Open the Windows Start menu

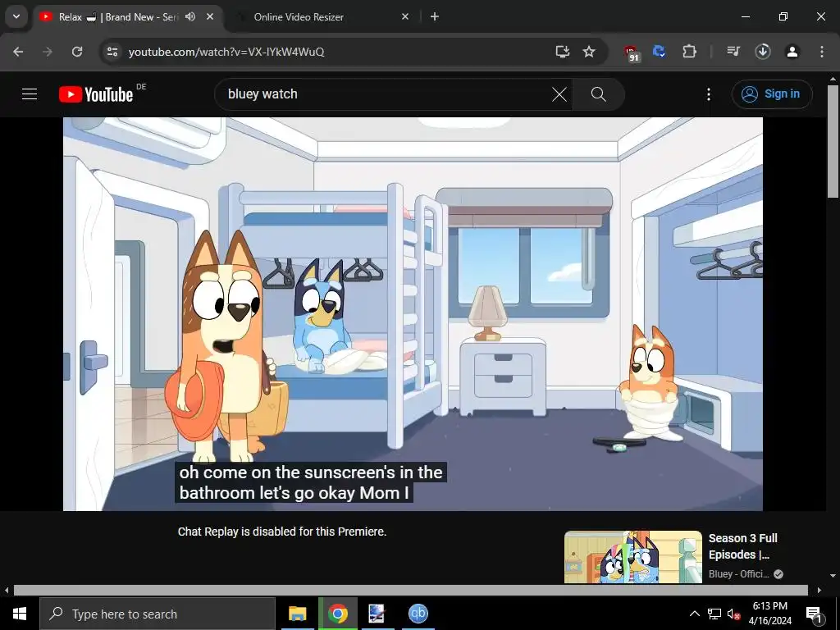(20, 614)
